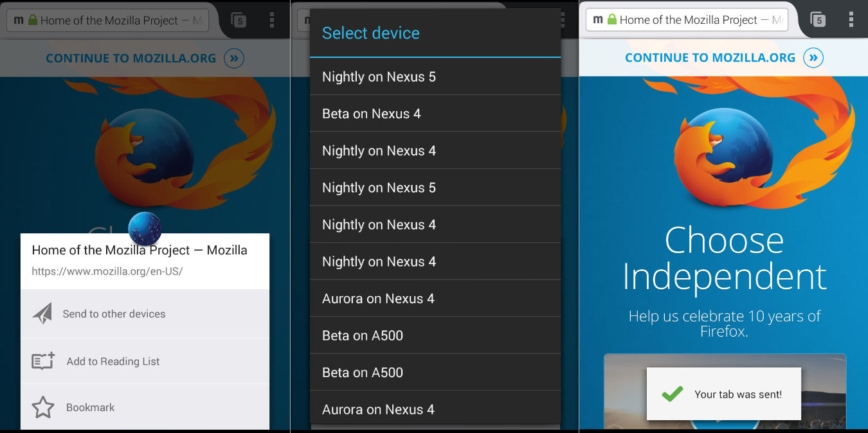Select 'Beta on Nexus 4' device
The width and height of the screenshot is (868, 433).
[x=435, y=114]
